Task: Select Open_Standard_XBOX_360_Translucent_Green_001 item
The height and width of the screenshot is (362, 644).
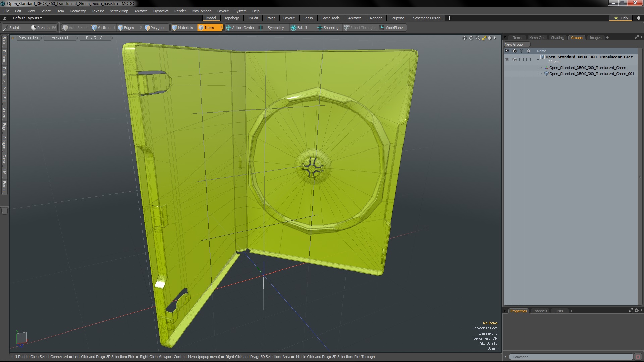Action: point(591,74)
